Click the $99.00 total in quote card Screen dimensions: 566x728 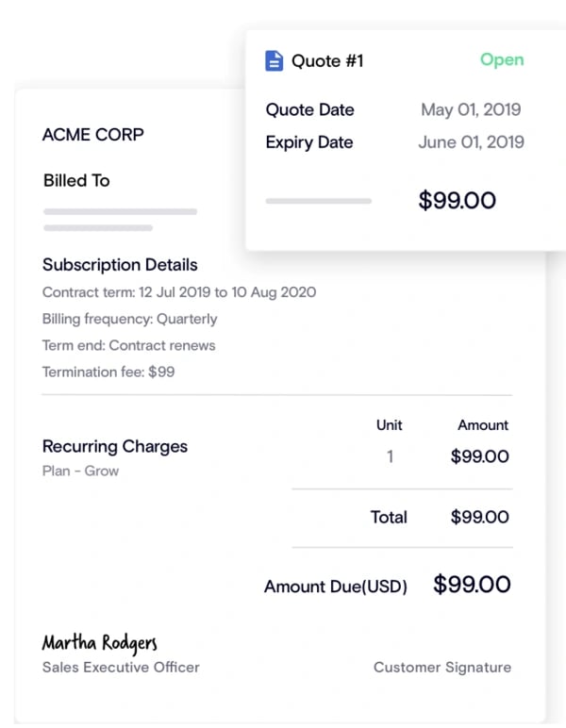pyautogui.click(x=457, y=200)
